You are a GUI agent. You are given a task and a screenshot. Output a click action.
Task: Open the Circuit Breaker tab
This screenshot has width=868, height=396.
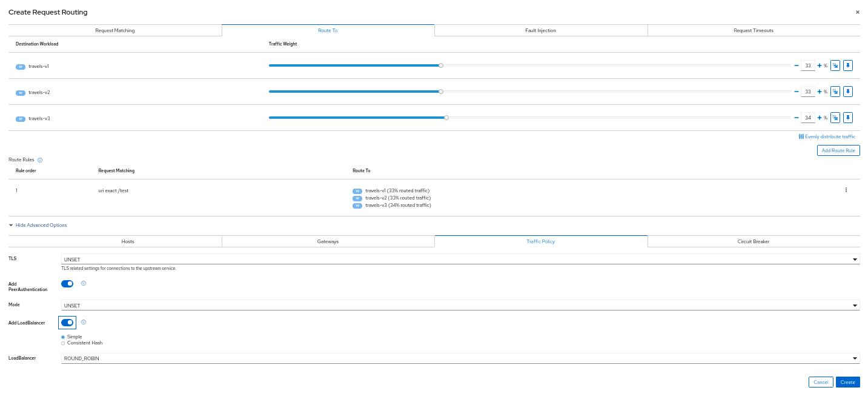[753, 241]
